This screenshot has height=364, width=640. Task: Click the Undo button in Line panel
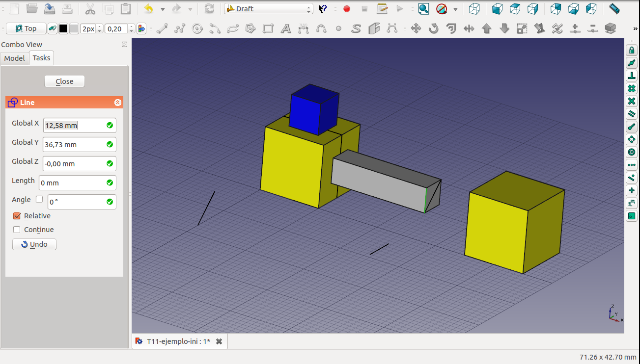point(34,244)
